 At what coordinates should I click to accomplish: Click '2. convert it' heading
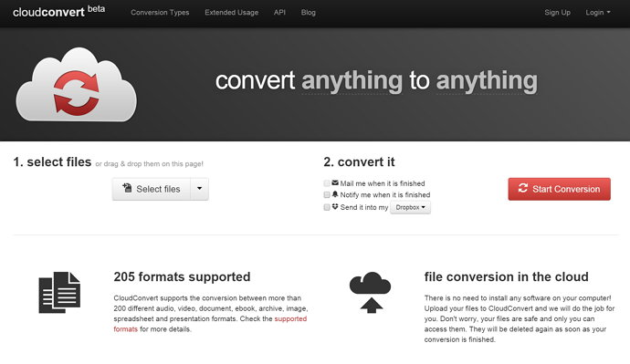359,161
